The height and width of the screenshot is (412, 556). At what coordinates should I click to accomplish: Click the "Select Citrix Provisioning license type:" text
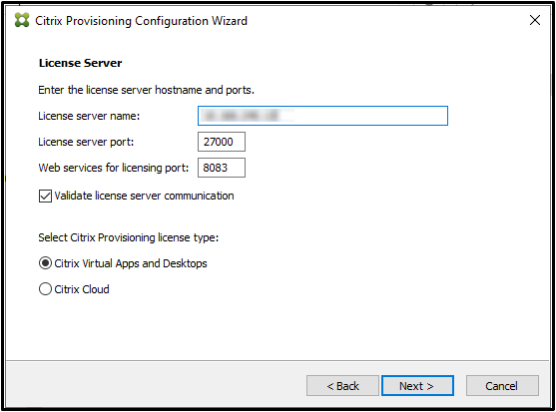tap(128, 238)
